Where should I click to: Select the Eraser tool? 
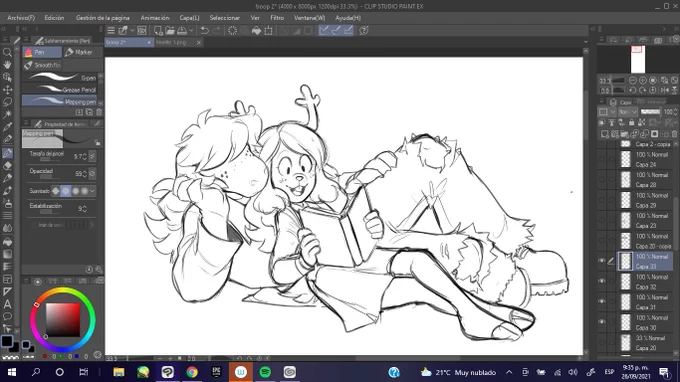click(x=7, y=166)
